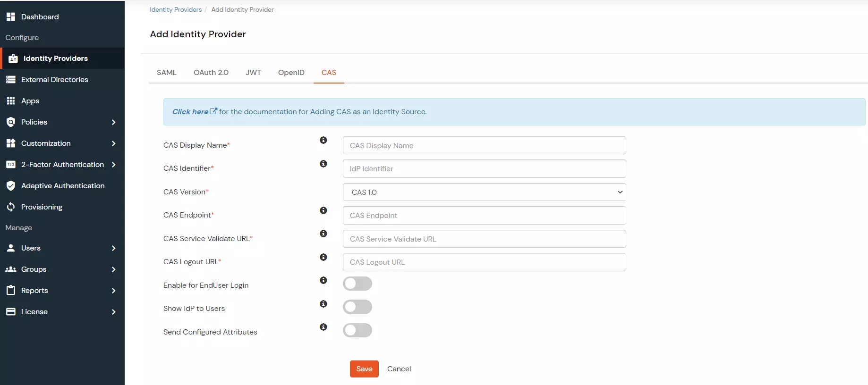Toggle Send Configured Attributes switch
Screen dimensions: 868x385
click(357, 330)
